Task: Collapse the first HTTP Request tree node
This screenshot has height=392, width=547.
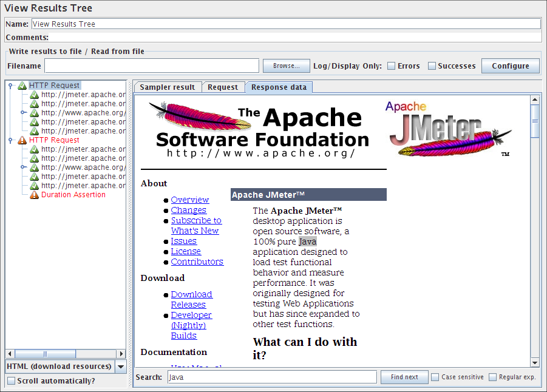Action: point(11,86)
